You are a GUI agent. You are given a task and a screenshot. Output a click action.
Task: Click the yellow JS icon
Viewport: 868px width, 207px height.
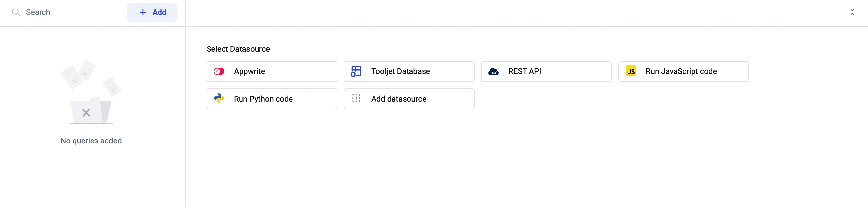(x=630, y=71)
